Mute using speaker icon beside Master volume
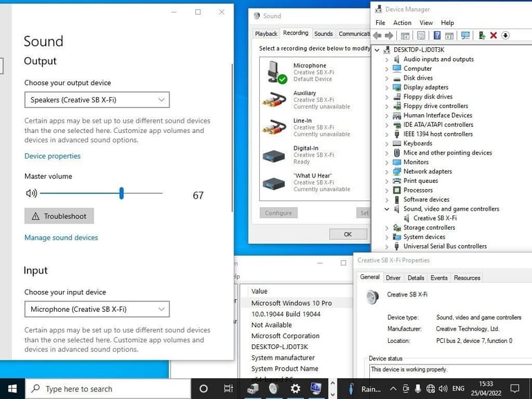This screenshot has height=399, width=532. tap(31, 193)
